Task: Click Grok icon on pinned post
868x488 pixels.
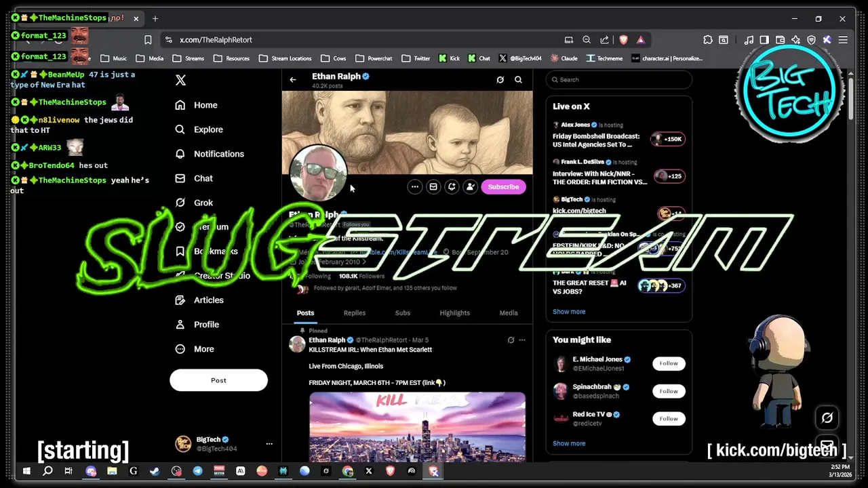Action: [x=511, y=340]
